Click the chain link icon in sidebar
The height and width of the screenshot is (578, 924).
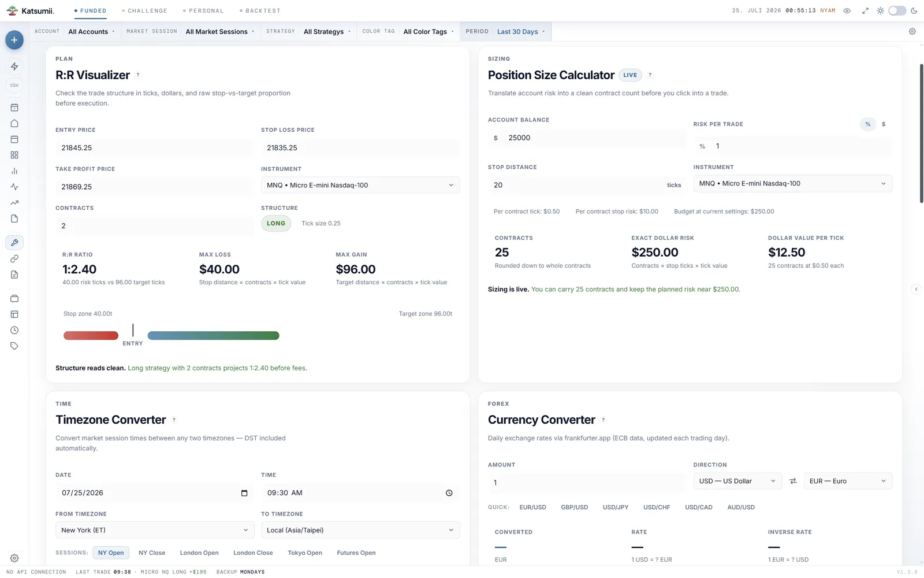click(x=14, y=258)
